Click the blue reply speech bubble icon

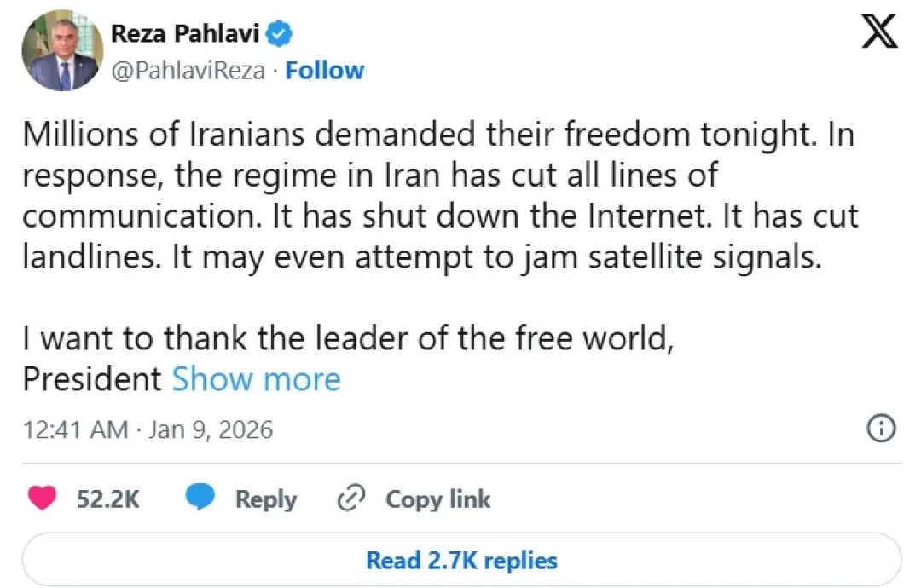pos(201,499)
